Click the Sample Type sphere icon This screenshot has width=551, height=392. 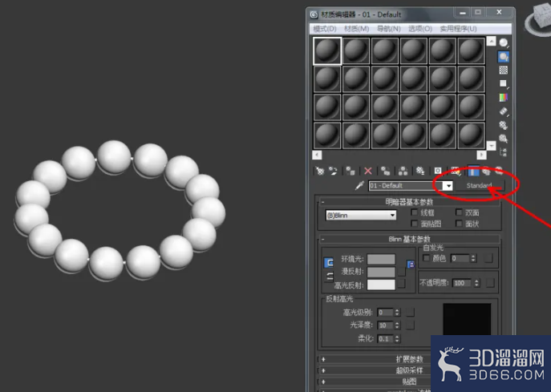tap(504, 42)
